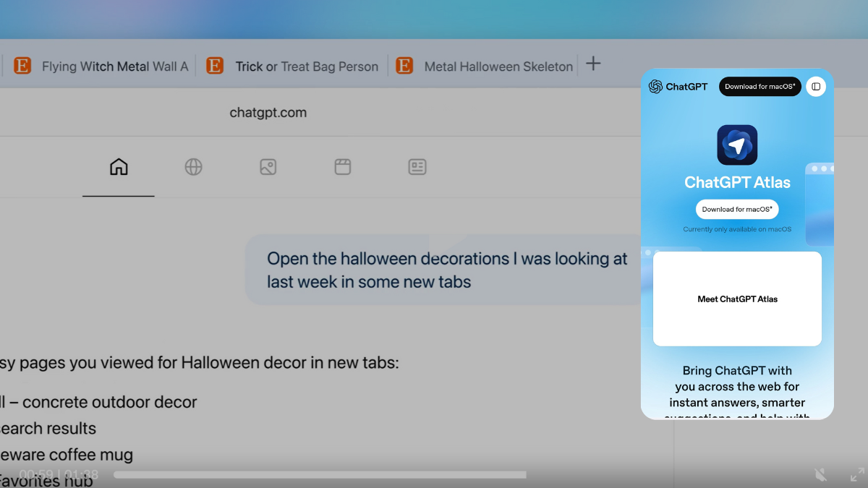Open the image icon tab
This screenshot has height=488, width=868.
tap(268, 167)
